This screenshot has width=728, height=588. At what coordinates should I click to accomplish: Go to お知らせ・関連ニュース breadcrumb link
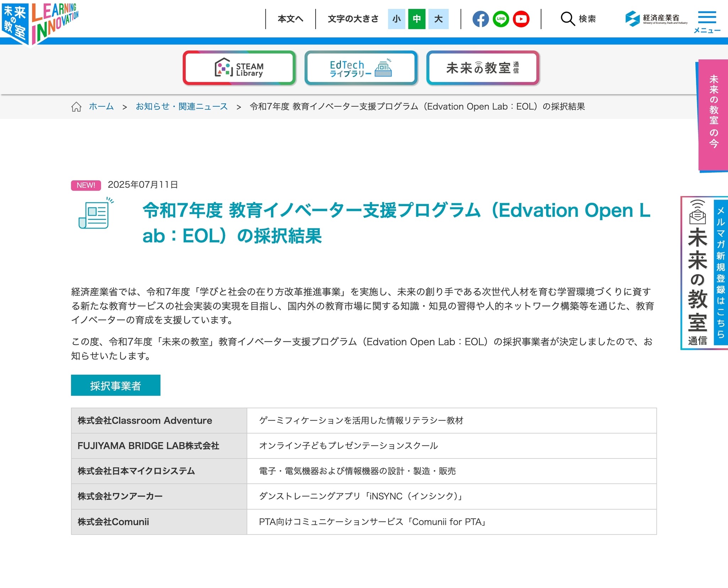[x=182, y=106]
